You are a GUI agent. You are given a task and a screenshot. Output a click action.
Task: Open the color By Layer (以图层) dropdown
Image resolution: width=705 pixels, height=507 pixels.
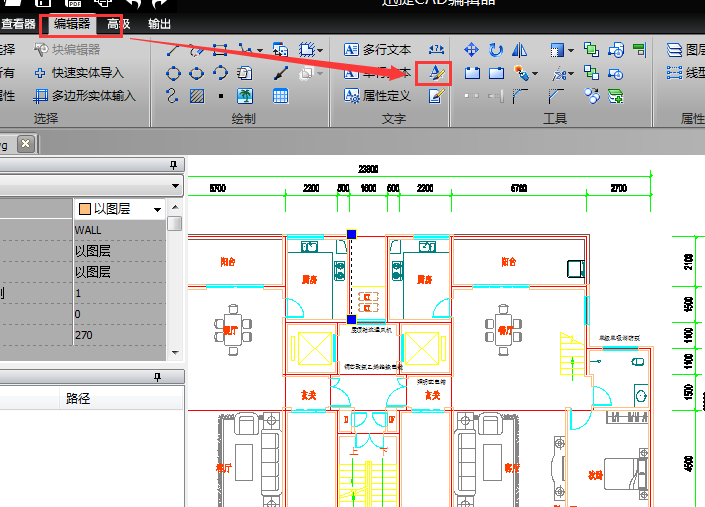point(157,209)
